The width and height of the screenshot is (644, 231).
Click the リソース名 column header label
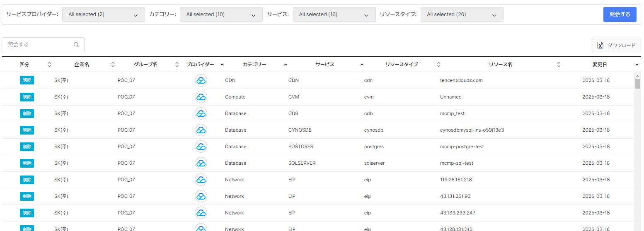coord(501,65)
